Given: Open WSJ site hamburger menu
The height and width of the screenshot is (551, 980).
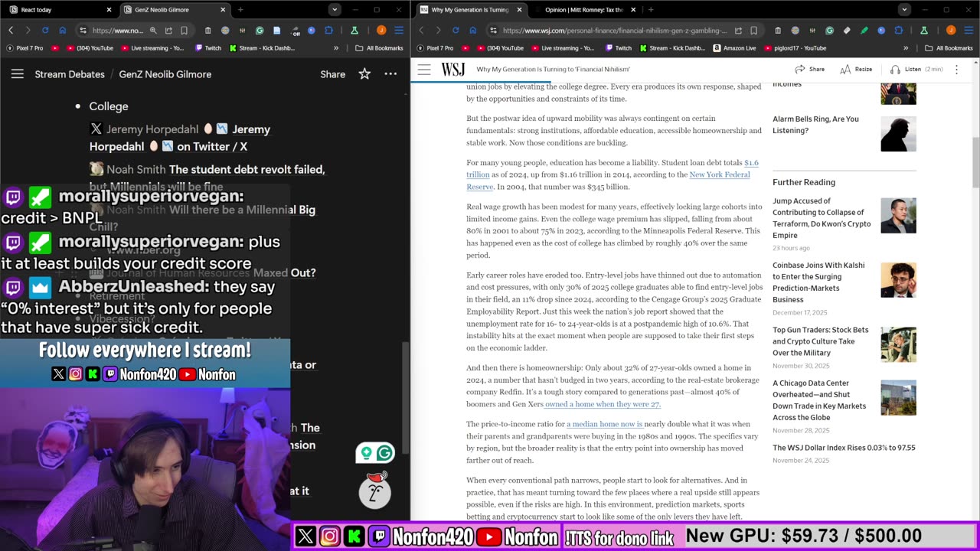Looking at the screenshot, I should (x=424, y=69).
